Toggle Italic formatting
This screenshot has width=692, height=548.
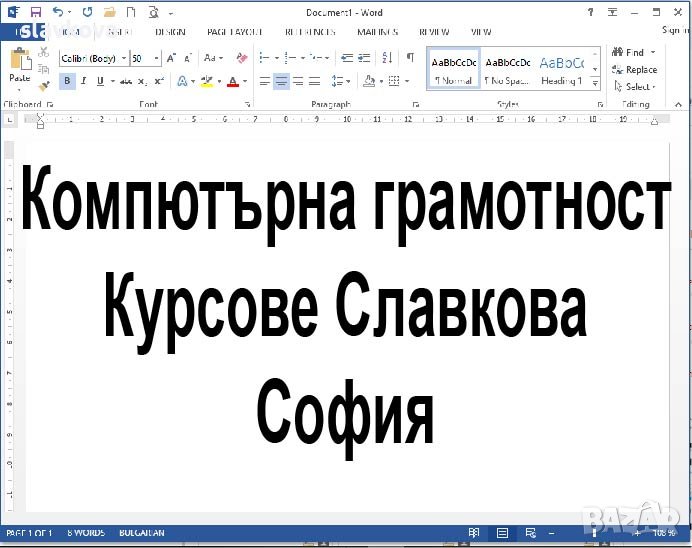click(85, 82)
